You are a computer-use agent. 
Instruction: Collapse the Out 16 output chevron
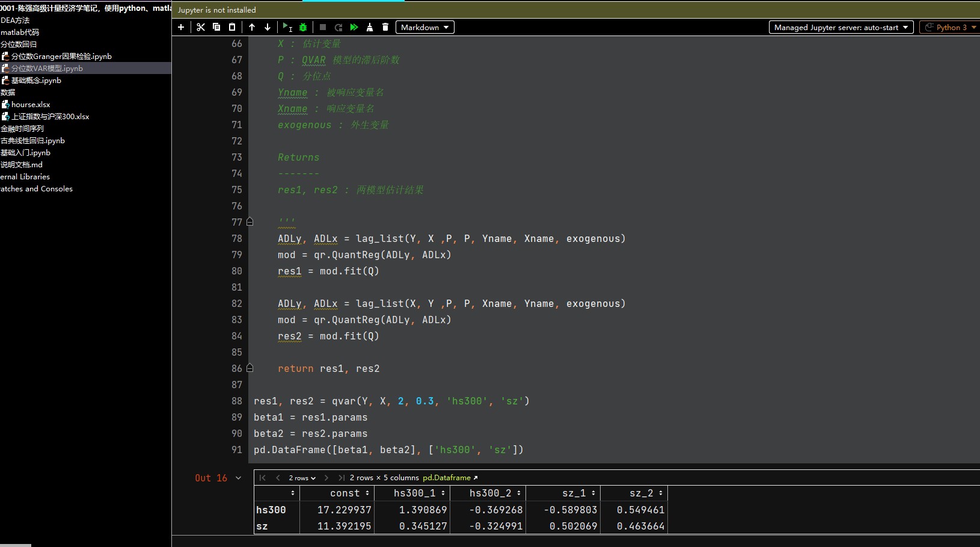tap(239, 478)
